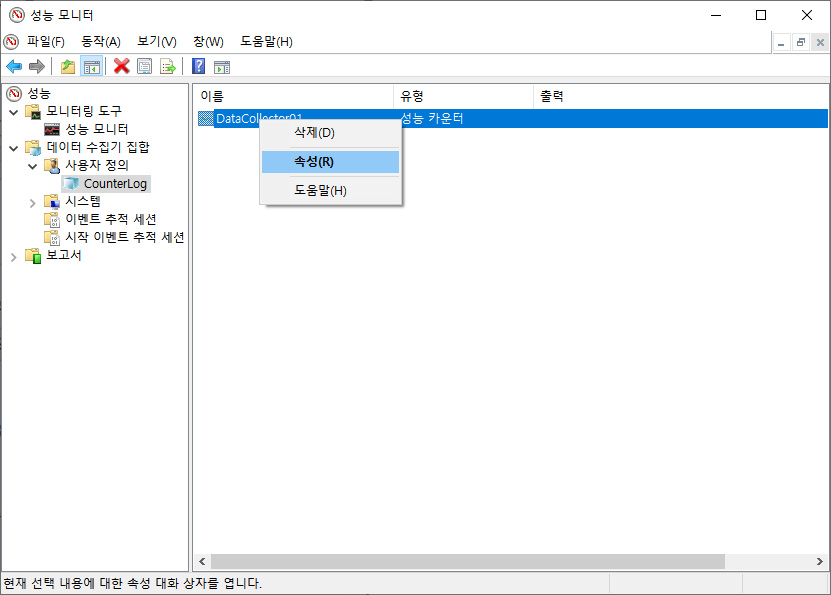Expand the 보고서 tree node
This screenshot has width=831, height=595.
[14, 257]
